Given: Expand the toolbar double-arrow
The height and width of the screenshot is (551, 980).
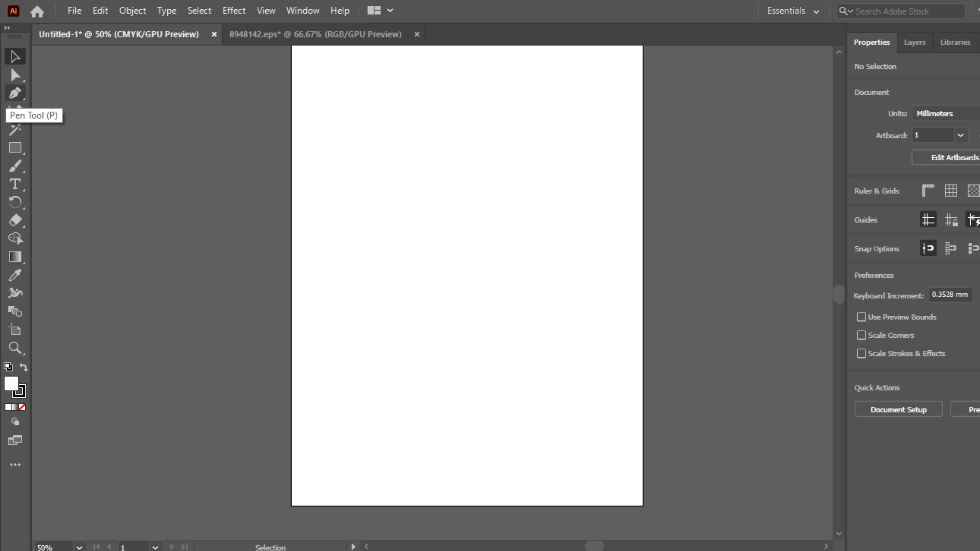Looking at the screenshot, I should (7, 28).
